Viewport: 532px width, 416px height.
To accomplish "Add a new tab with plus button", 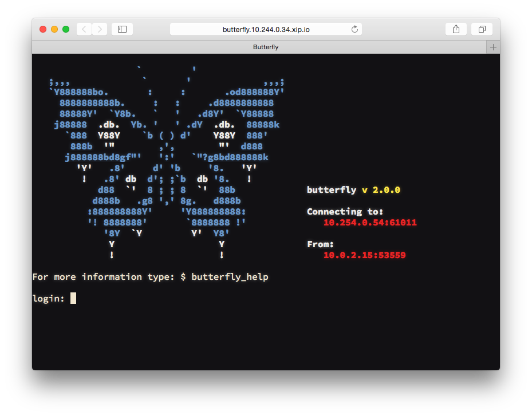I will pyautogui.click(x=493, y=47).
